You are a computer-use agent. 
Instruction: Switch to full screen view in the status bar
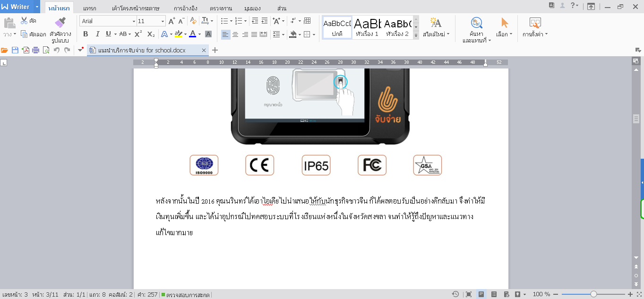[x=469, y=294]
